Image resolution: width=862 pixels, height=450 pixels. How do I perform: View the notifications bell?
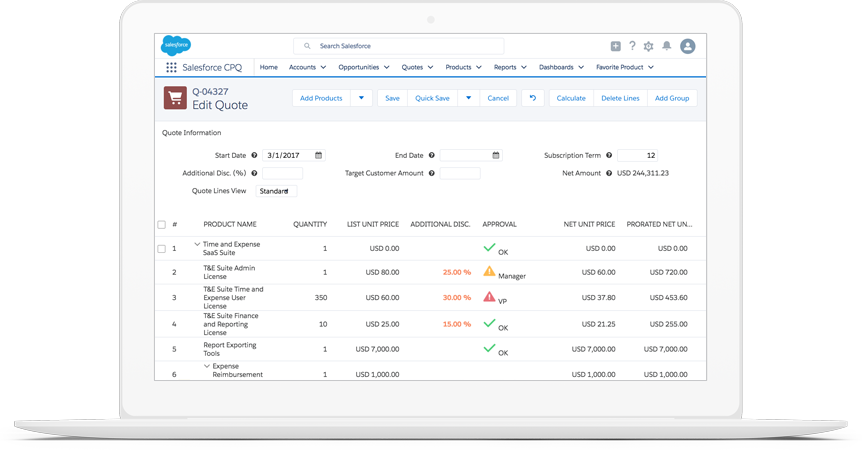point(666,46)
